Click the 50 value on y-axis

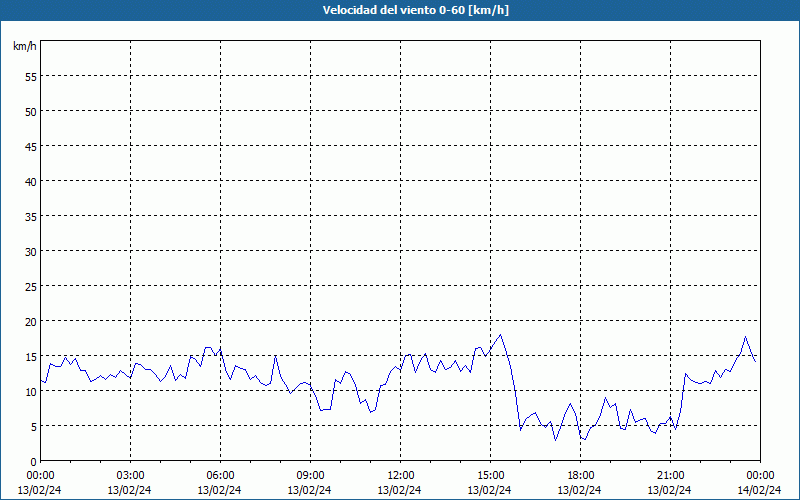point(31,112)
